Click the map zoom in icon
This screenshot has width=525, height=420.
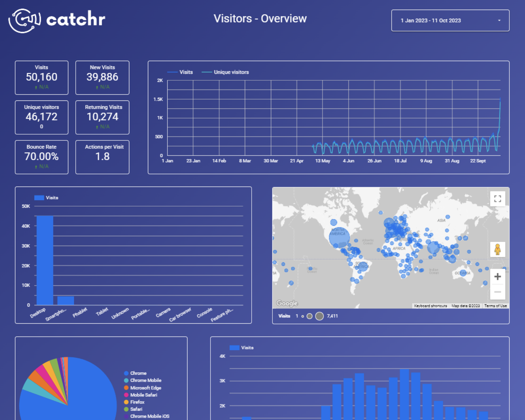(x=498, y=276)
